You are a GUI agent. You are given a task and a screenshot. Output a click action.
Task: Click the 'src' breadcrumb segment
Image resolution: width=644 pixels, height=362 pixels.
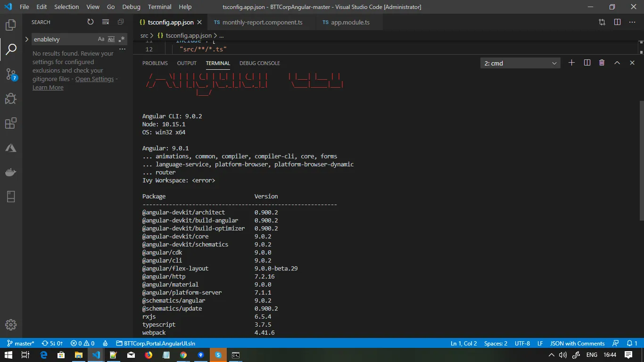pos(144,35)
